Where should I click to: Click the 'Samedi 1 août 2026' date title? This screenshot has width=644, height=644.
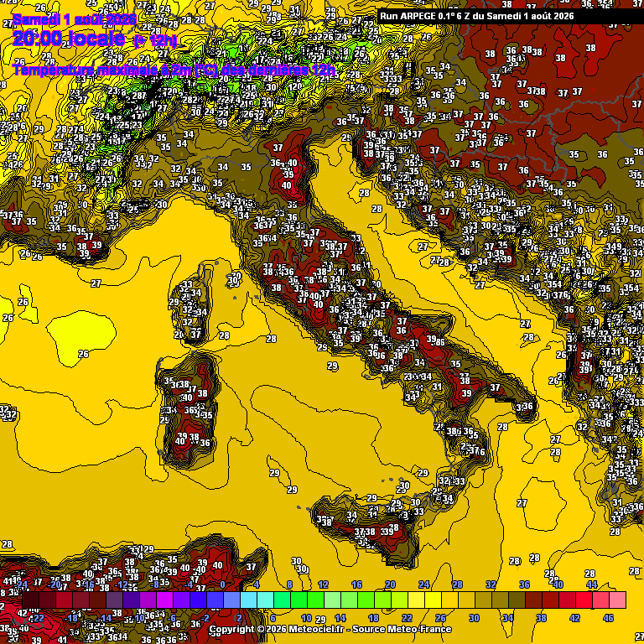click(75, 19)
